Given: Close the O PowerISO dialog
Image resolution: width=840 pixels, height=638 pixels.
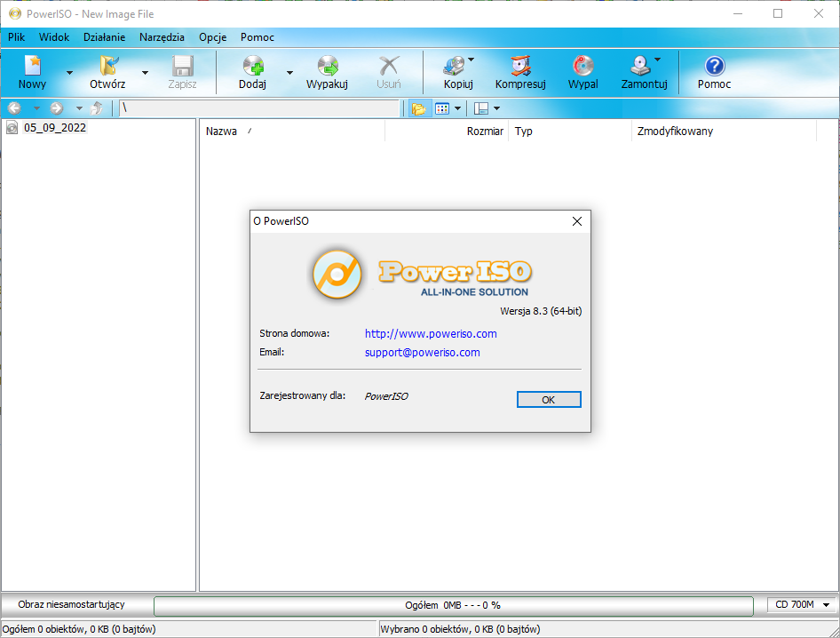Looking at the screenshot, I should tap(577, 221).
